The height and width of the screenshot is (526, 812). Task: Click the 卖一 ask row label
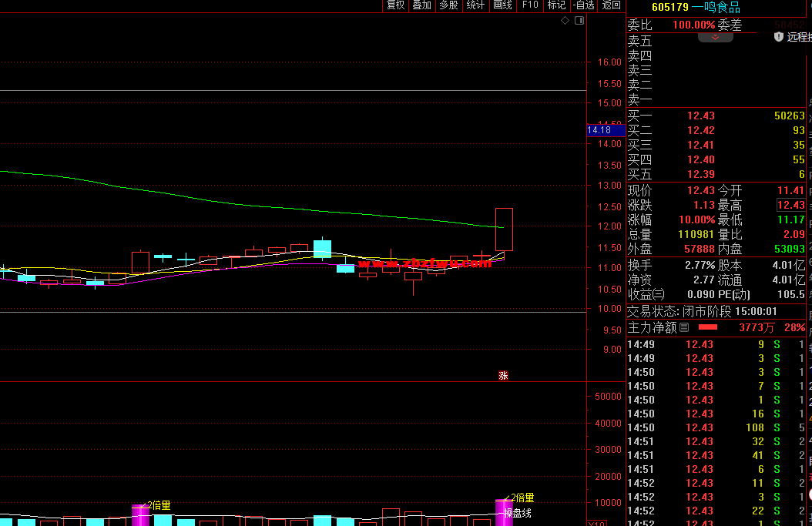(x=640, y=99)
